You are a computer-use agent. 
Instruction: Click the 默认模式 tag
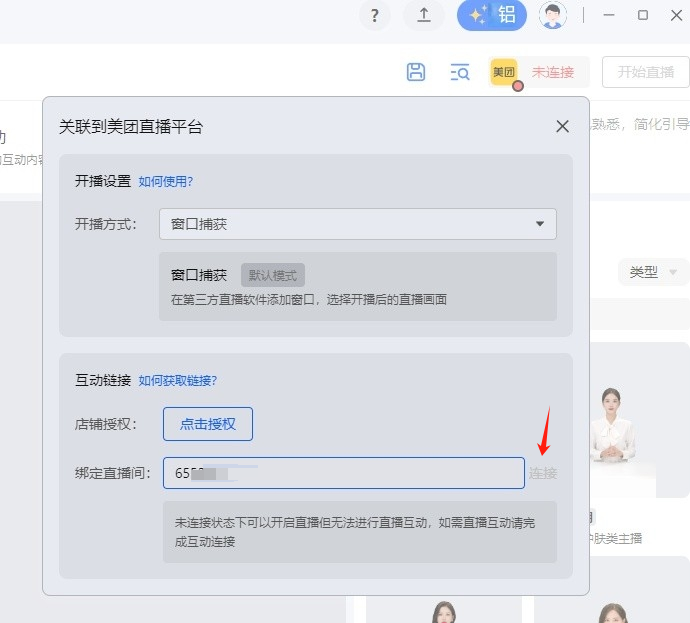273,275
